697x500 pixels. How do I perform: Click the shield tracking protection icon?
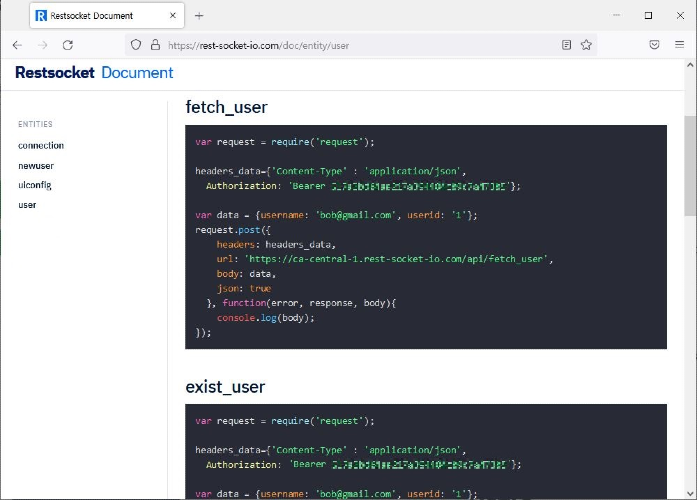coord(137,45)
